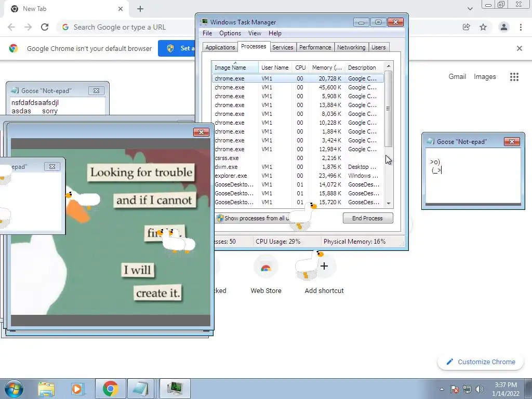This screenshot has height=399, width=532.
Task: Open the Web Store shortcut
Action: pyautogui.click(x=266, y=275)
